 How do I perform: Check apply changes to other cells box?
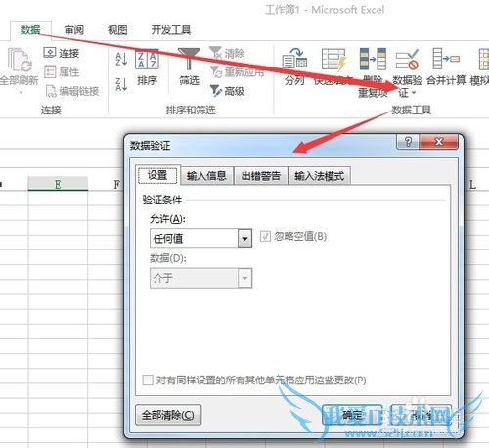148,380
